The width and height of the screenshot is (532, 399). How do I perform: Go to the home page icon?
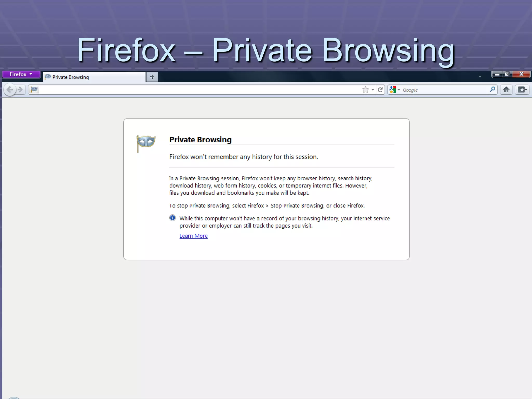coord(506,90)
